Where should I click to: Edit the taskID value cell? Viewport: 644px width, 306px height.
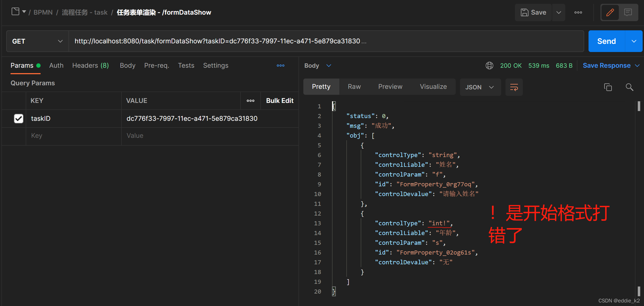[x=210, y=119]
